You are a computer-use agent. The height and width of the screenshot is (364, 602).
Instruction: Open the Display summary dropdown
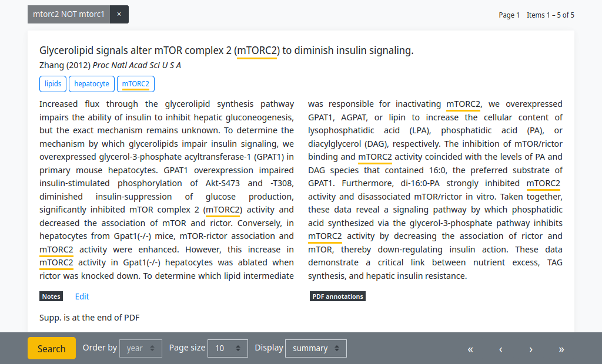(316, 348)
